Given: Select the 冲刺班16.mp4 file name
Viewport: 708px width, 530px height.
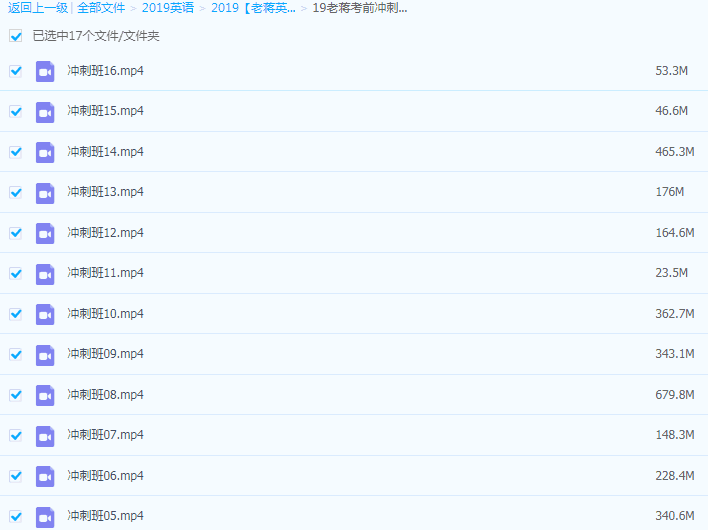Looking at the screenshot, I should pos(105,71).
